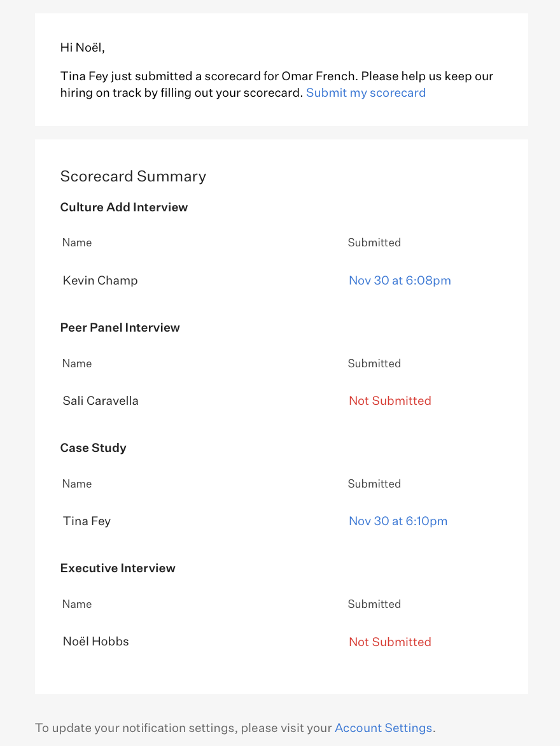Click the Submit my scorecard link
This screenshot has height=746, width=560.
(366, 93)
